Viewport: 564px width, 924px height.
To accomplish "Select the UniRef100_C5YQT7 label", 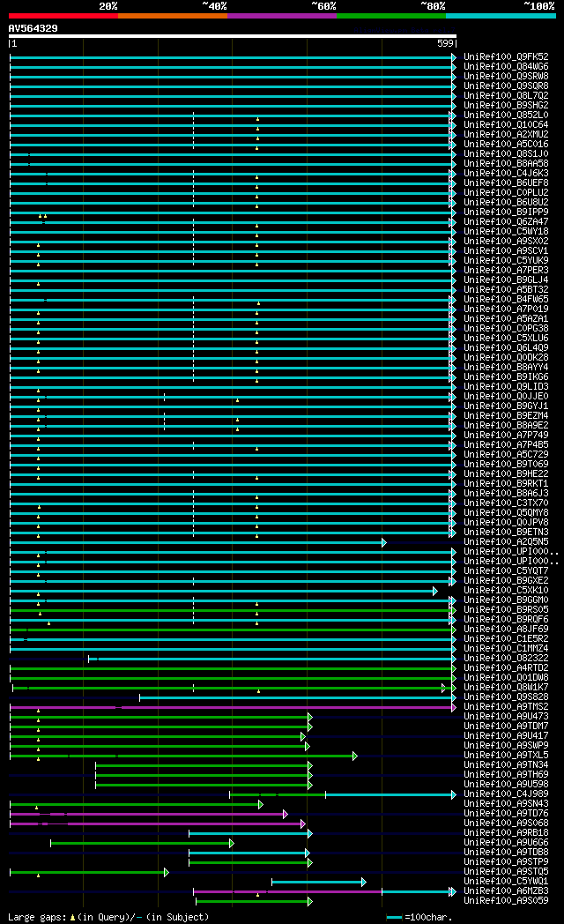I will 506,570.
